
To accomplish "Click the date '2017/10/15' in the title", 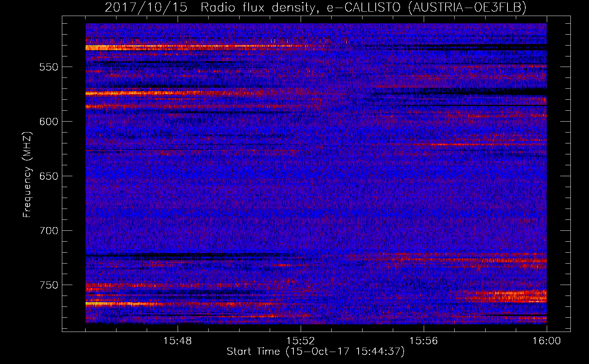I will pos(146,7).
